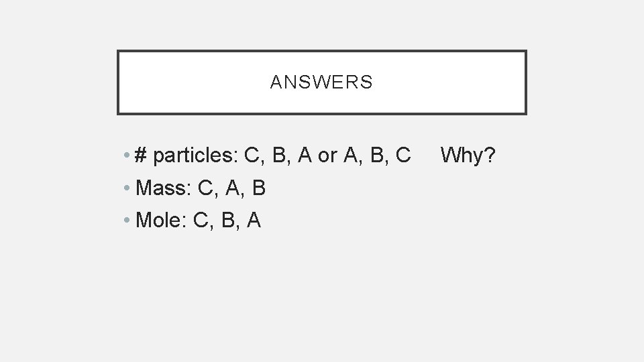Viewport: 644px width, 362px height.
Task: Click the word particles in first bullet
Action: (193, 156)
